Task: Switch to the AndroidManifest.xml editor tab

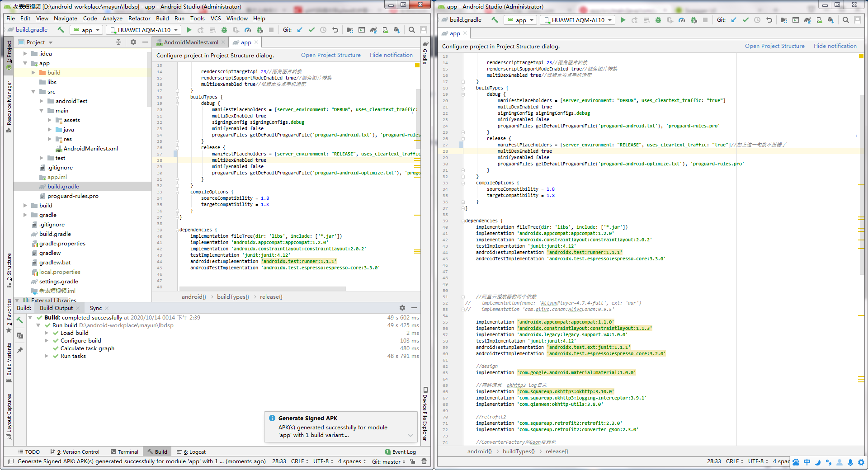Action: coord(190,42)
